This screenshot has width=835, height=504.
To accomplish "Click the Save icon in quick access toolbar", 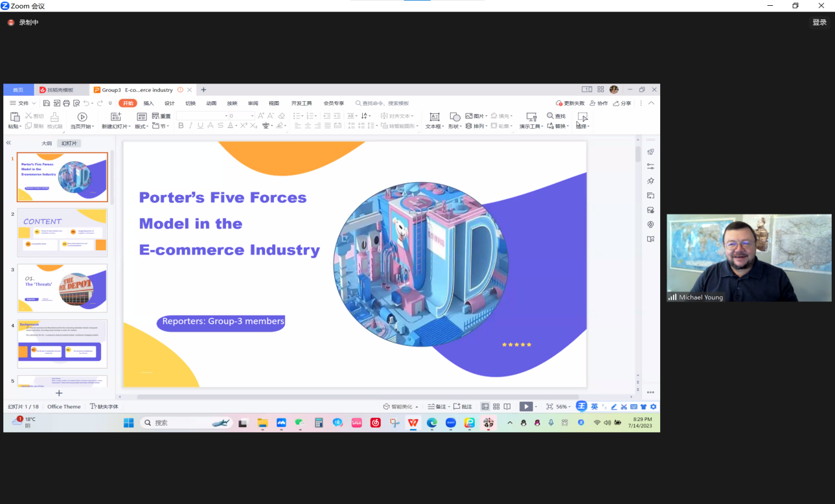I will coord(47,103).
